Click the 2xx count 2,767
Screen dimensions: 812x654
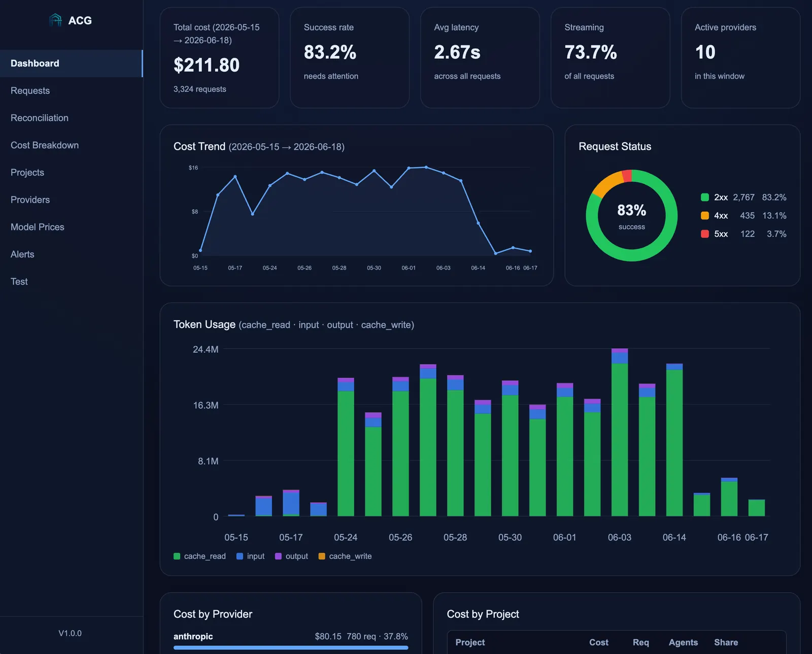pos(743,197)
